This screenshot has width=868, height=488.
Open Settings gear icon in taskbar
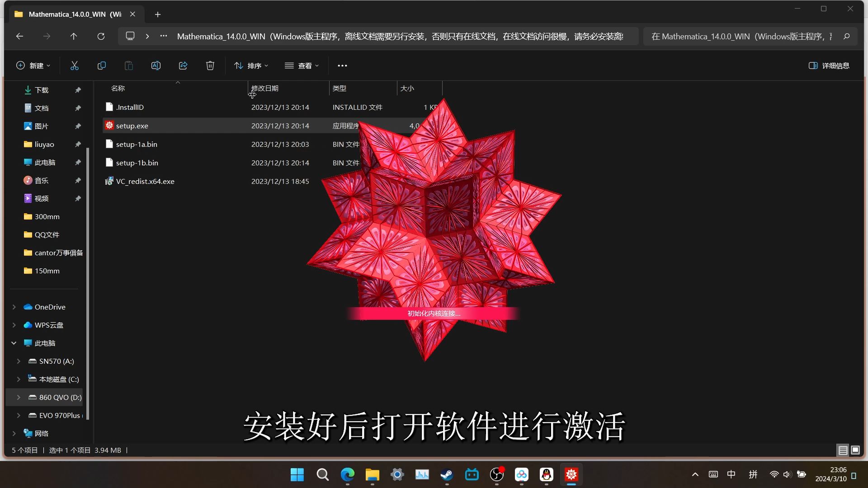tap(397, 474)
